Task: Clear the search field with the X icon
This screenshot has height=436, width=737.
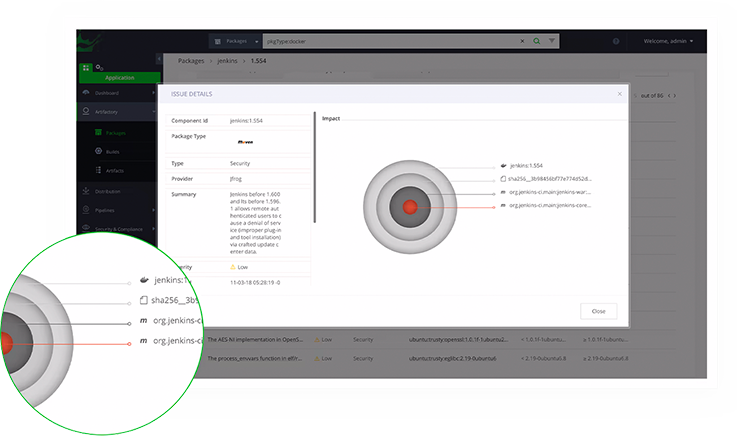Action: pyautogui.click(x=522, y=41)
